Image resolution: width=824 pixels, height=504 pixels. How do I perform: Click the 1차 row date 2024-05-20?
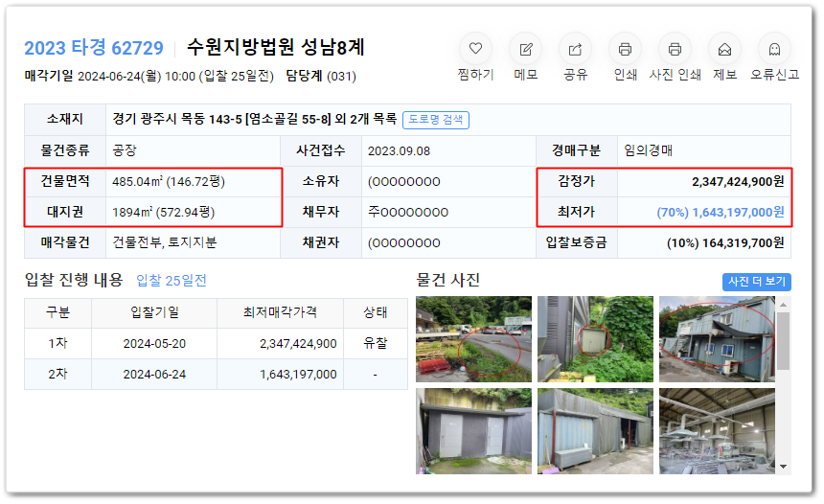coord(154,344)
